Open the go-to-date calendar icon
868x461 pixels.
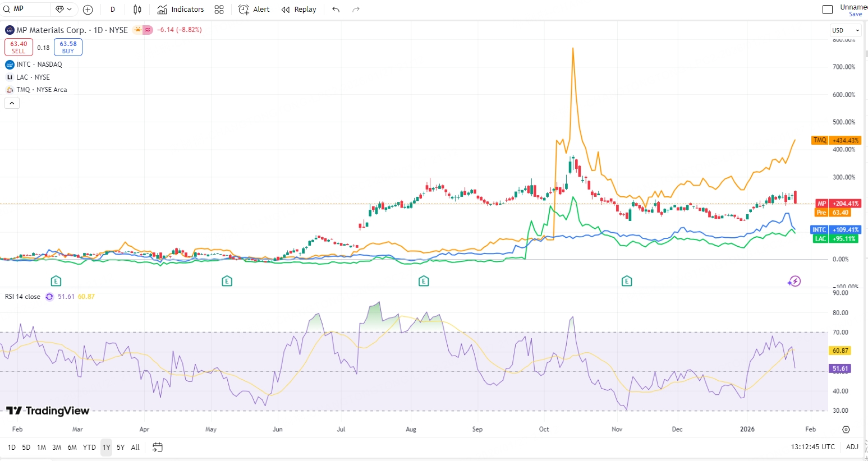[x=158, y=448]
